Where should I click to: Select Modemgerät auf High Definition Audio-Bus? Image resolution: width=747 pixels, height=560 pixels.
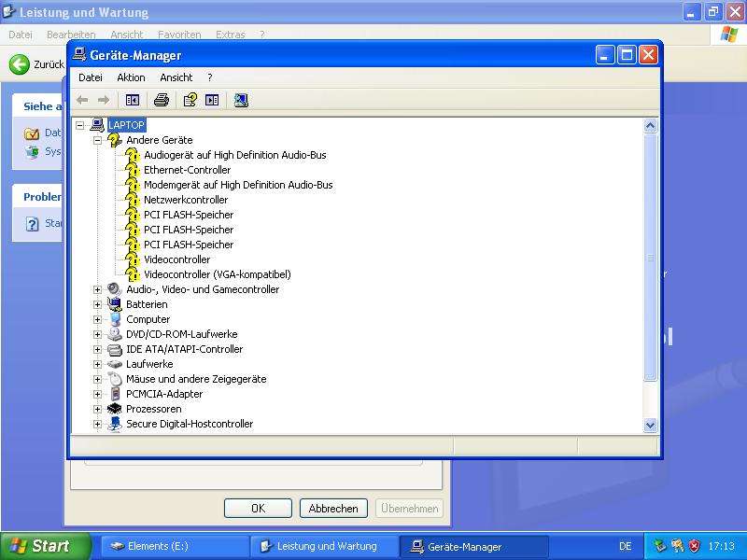[x=238, y=185]
